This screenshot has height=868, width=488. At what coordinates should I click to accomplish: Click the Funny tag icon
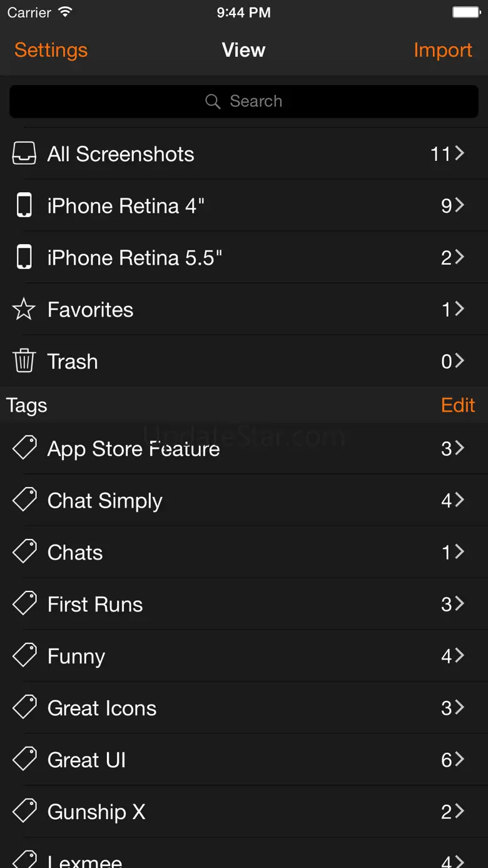[24, 655]
